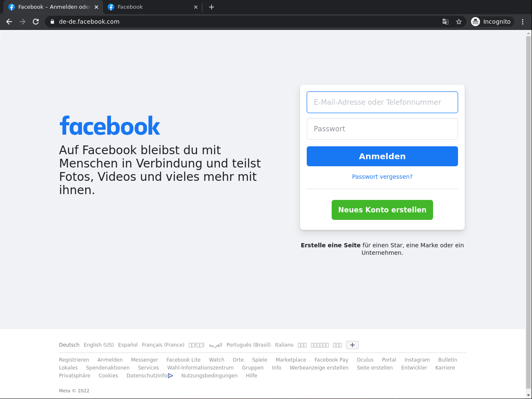Open the Oculus footer link
The height and width of the screenshot is (399, 532).
[x=365, y=360]
